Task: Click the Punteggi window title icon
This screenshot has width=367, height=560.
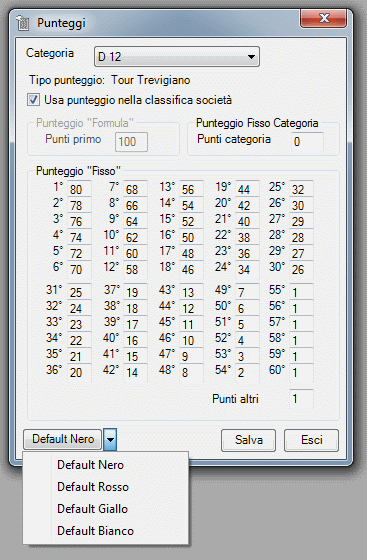Action: point(23,24)
